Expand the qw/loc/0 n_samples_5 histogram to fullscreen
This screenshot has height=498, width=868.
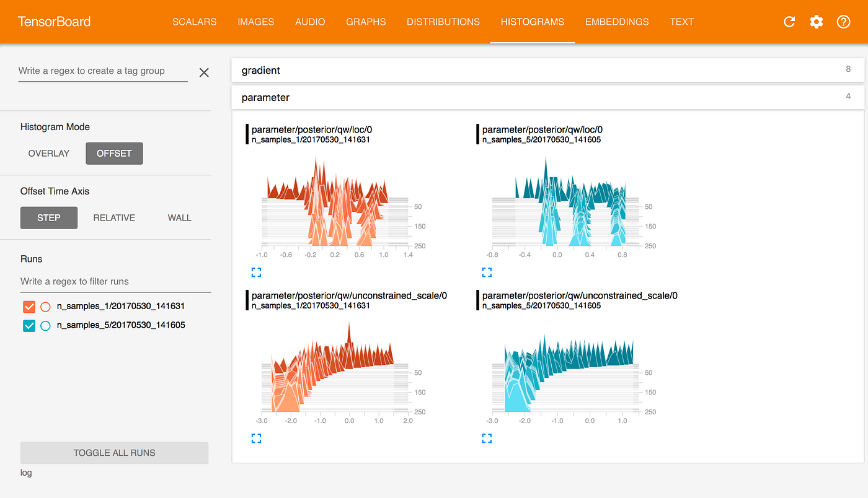[x=487, y=272]
